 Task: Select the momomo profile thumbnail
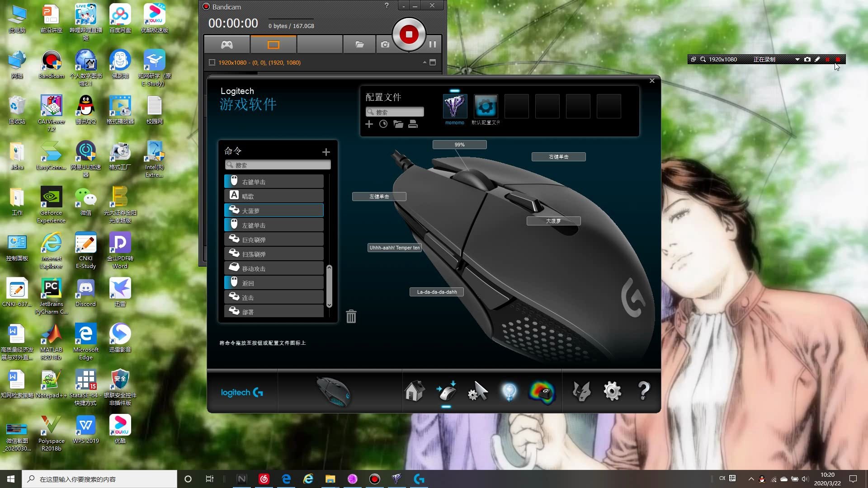coord(454,107)
